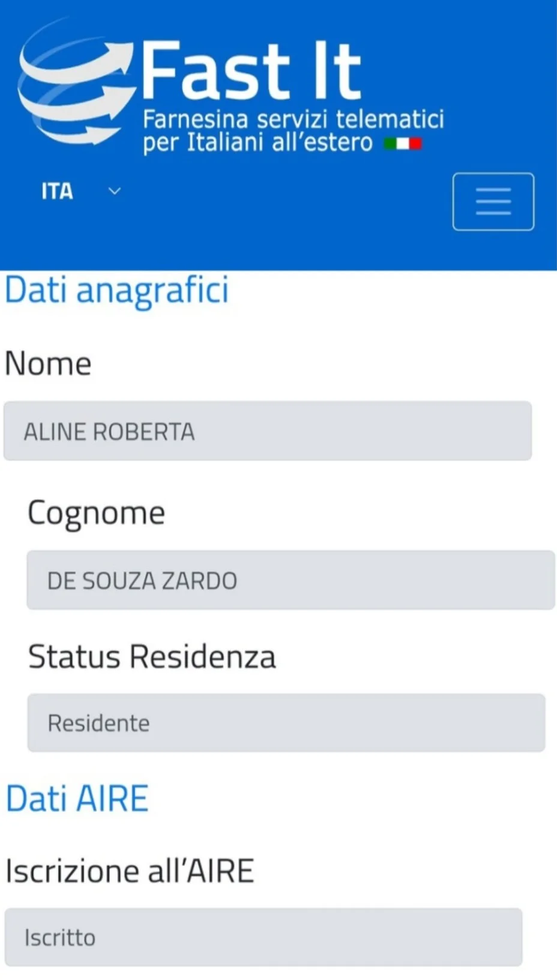Image resolution: width=557 pixels, height=980 pixels.
Task: Click 'Farnesina servizi telematici' subtitle text
Action: click(293, 119)
